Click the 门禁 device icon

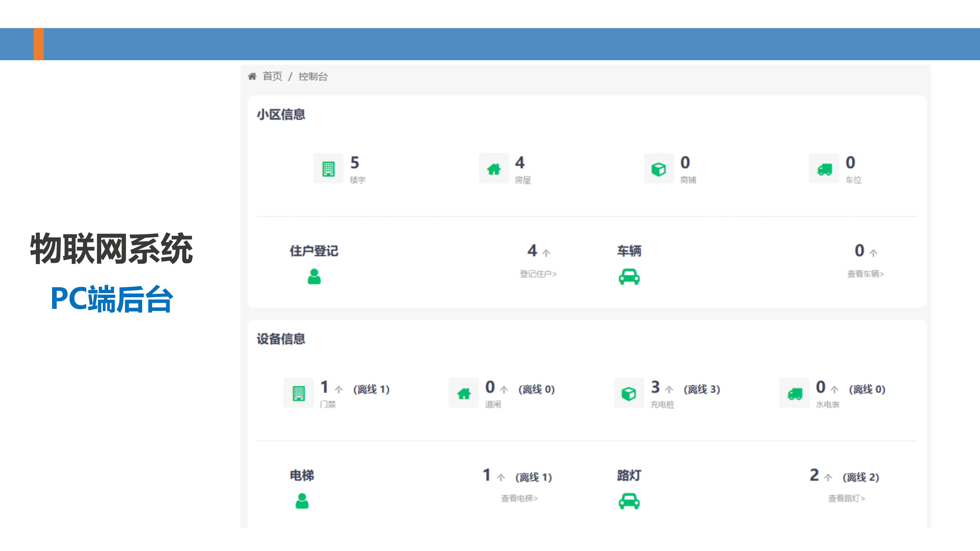[x=299, y=393]
